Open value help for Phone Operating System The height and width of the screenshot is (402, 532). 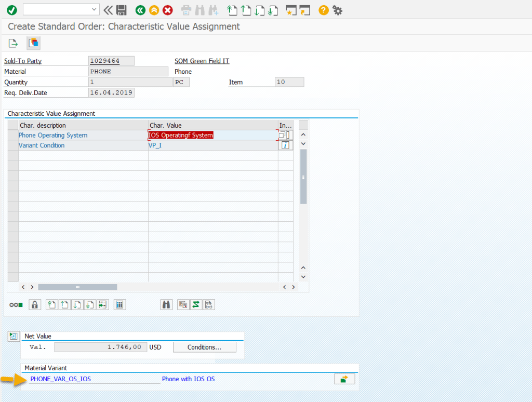284,135
